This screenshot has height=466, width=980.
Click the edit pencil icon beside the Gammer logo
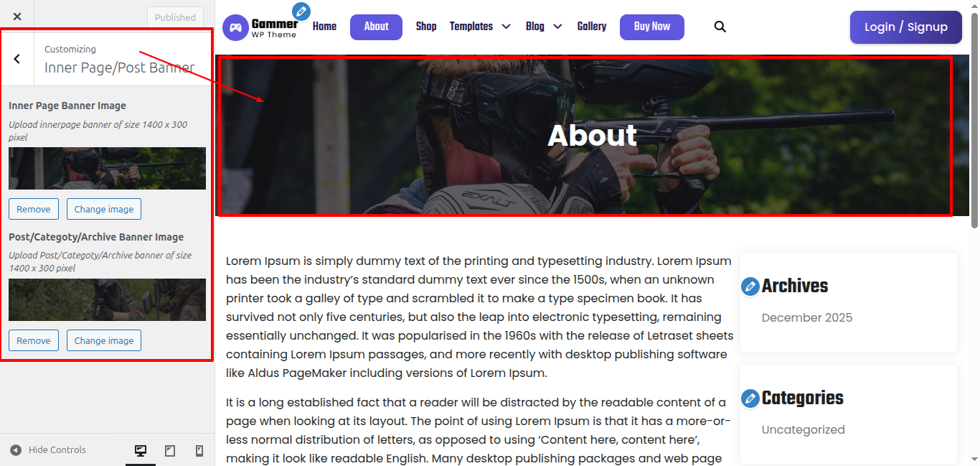pos(301,11)
